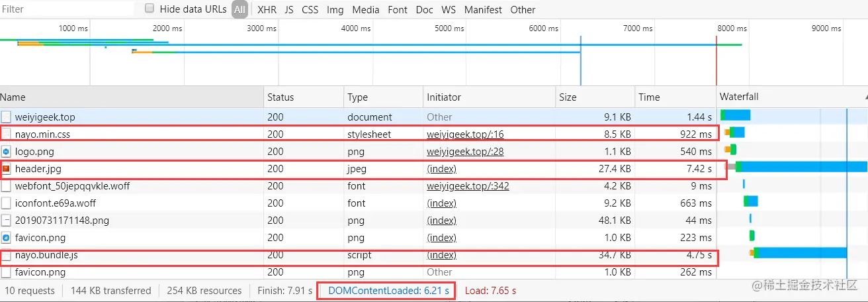Screen dimensions: 868x302
Task: Open the weiyigeek.top request row name
Action: point(45,117)
